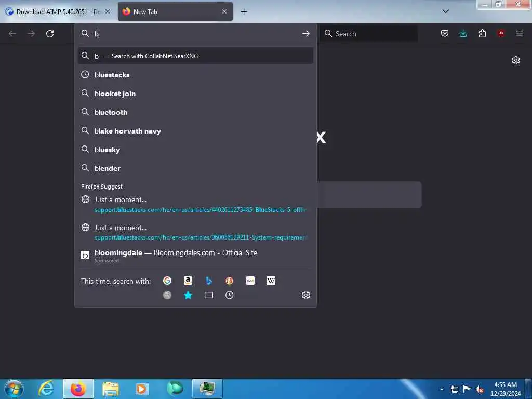Click the network tray icon
This screenshot has width=532, height=399.
coord(454,389)
